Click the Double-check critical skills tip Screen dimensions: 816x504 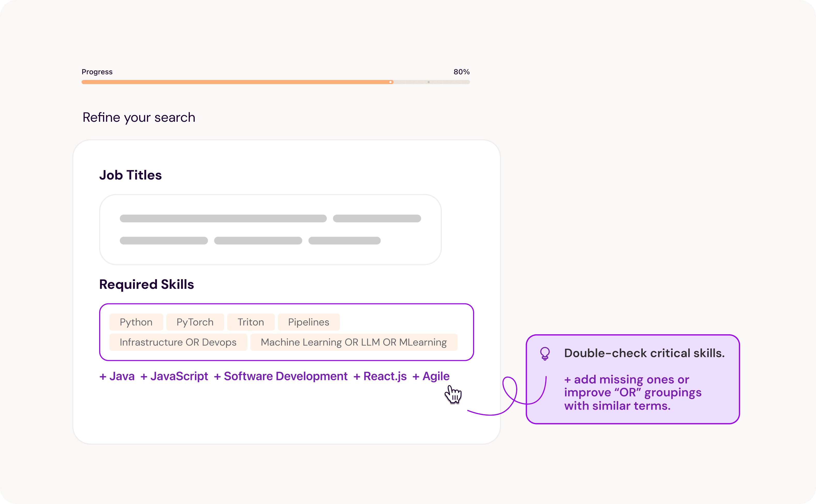coord(644,353)
